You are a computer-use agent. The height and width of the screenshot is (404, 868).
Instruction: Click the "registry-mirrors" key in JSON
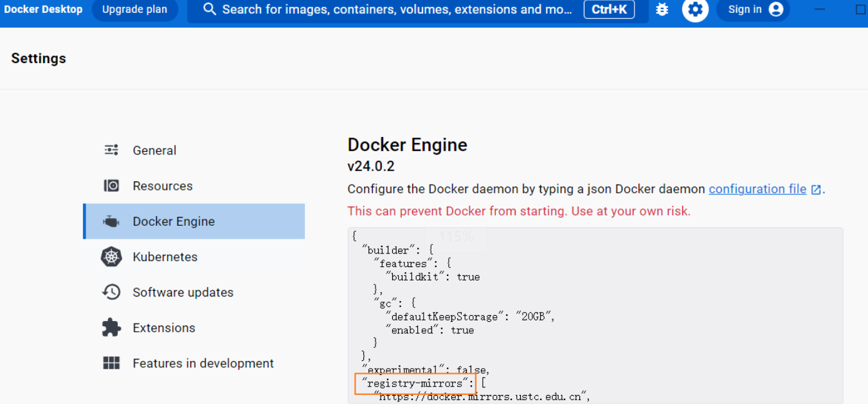click(415, 383)
